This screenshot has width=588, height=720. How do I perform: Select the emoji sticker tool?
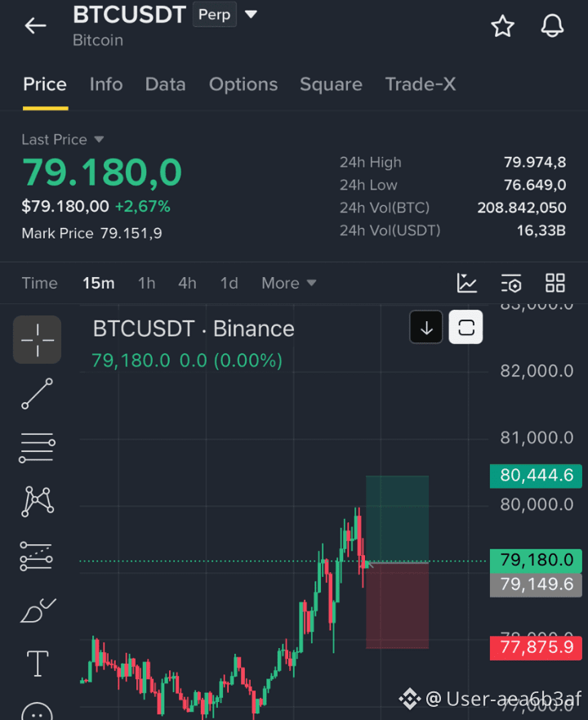pyautogui.click(x=38, y=712)
